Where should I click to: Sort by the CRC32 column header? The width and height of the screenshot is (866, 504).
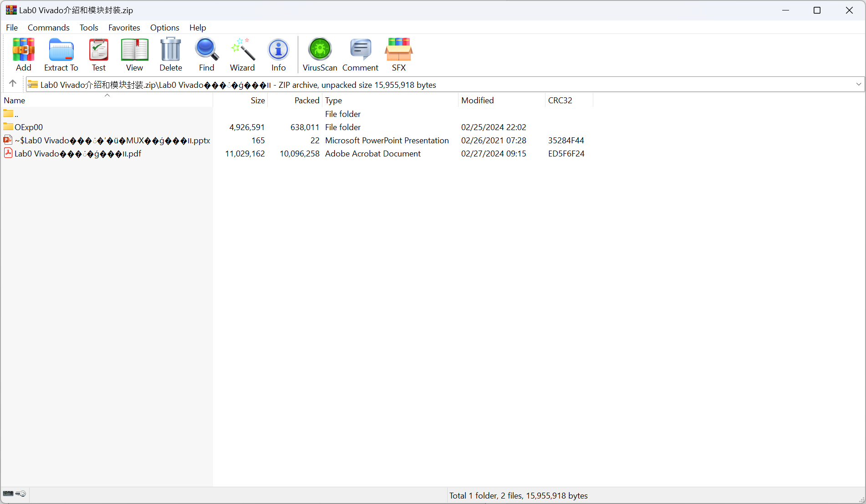tap(569, 101)
